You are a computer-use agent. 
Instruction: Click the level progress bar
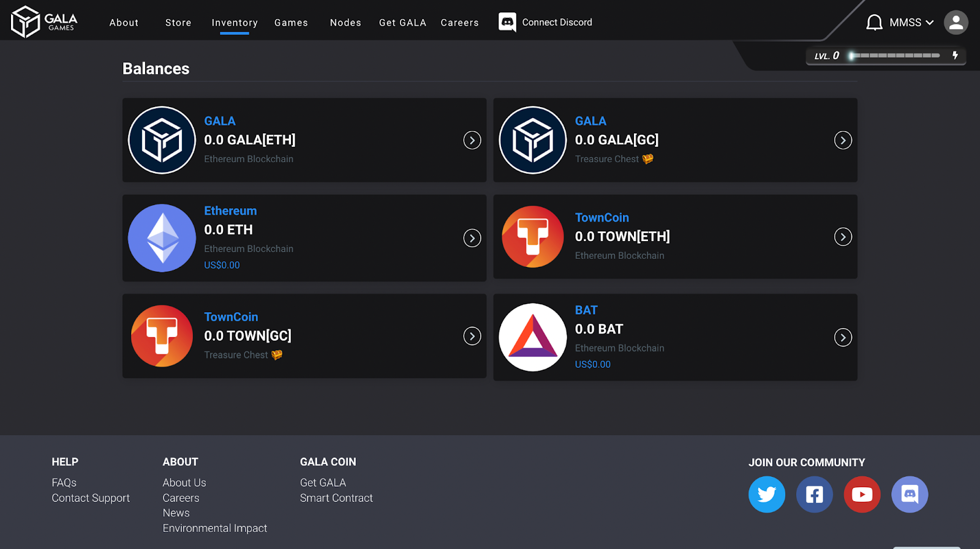click(895, 56)
